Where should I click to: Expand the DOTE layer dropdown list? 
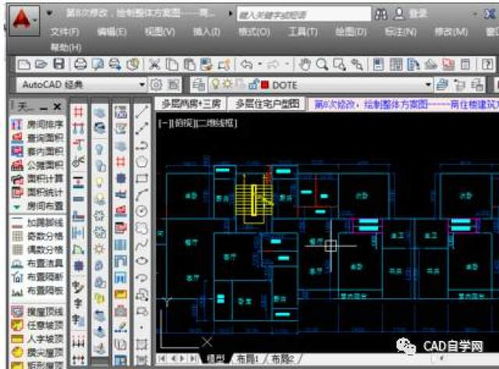click(x=428, y=85)
